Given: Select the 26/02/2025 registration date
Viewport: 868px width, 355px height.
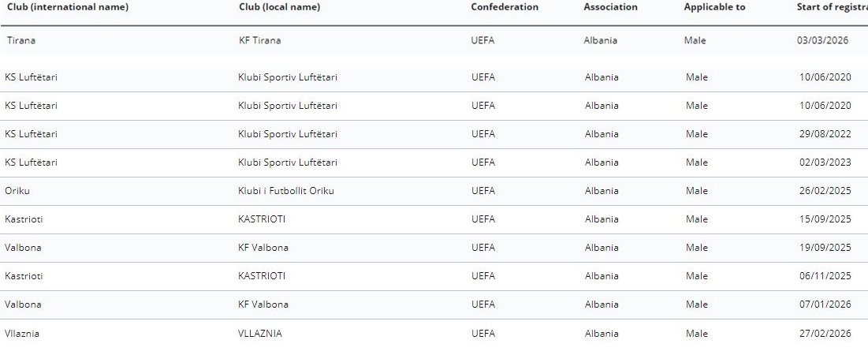Looking at the screenshot, I should (x=825, y=191).
